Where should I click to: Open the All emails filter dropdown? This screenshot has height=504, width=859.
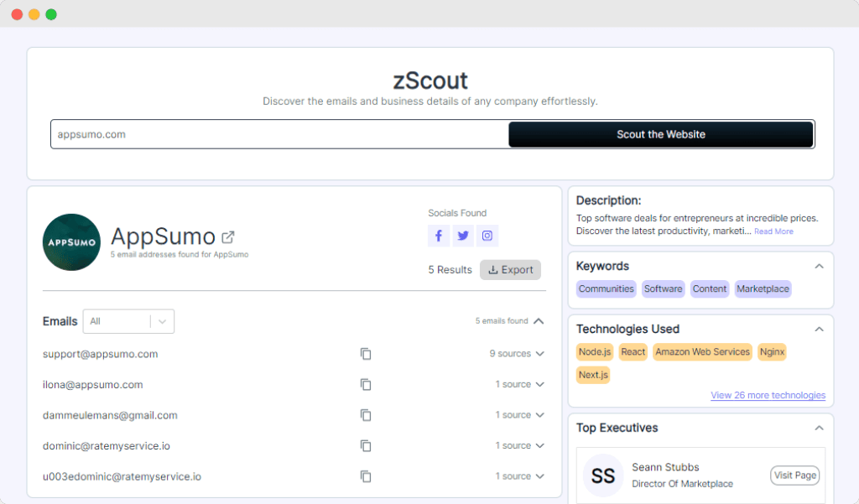coord(128,321)
